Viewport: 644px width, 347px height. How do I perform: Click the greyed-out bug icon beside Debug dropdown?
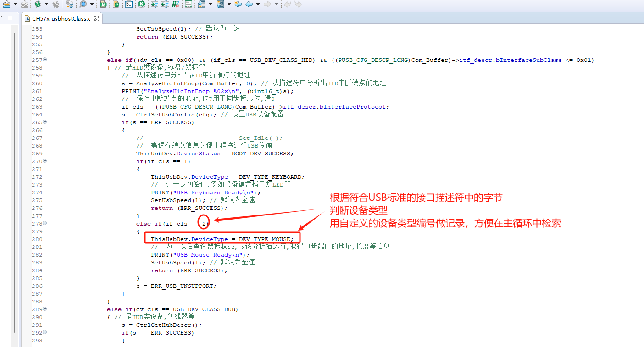pyautogui.click(x=56, y=4)
